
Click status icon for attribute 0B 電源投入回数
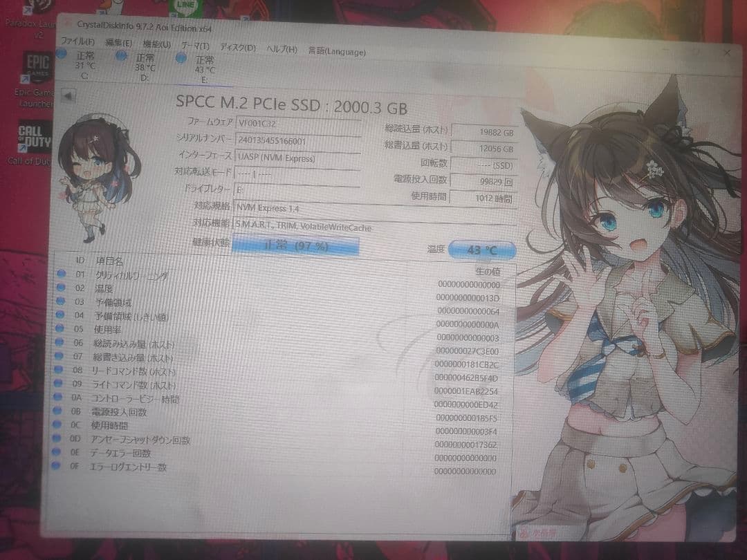(x=57, y=410)
